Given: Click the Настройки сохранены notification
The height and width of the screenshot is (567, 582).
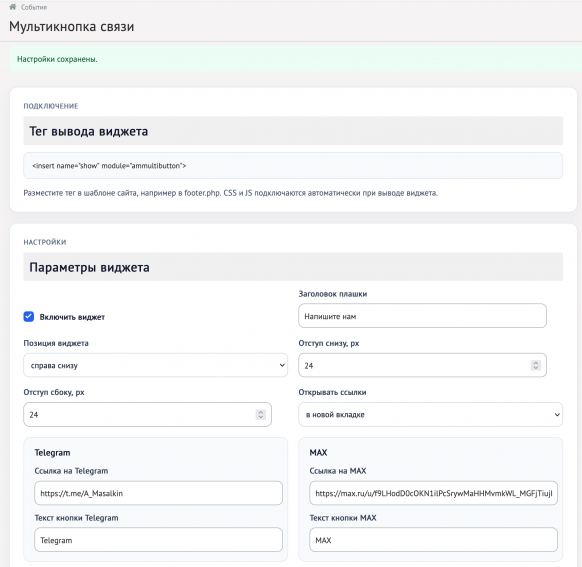Looking at the screenshot, I should (x=295, y=59).
